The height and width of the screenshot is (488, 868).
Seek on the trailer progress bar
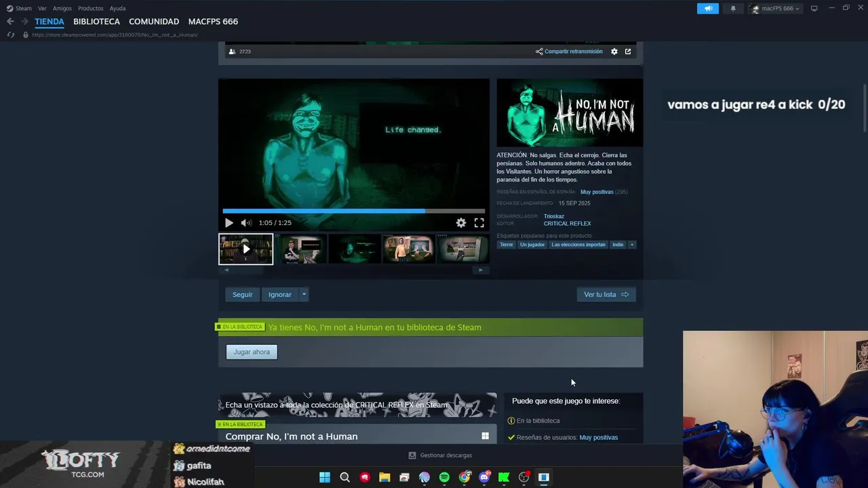353,211
